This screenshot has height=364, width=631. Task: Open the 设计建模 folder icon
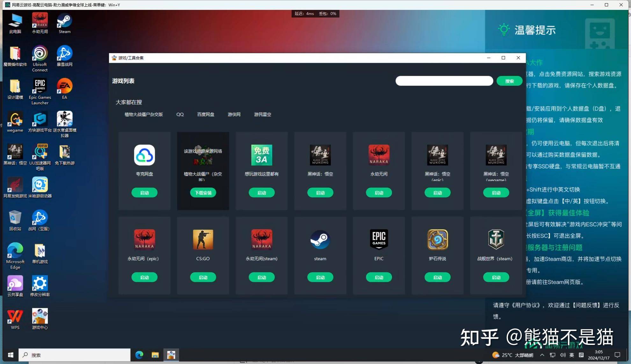pos(15,89)
